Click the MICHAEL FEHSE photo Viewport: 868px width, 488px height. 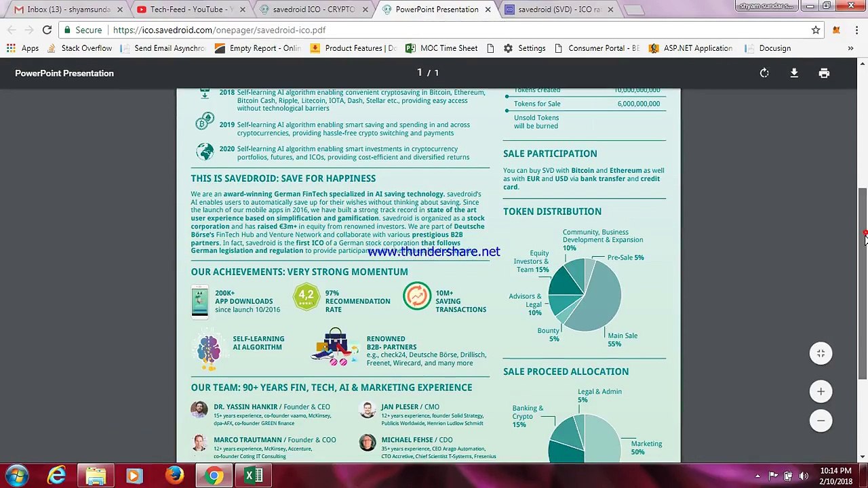point(368,443)
